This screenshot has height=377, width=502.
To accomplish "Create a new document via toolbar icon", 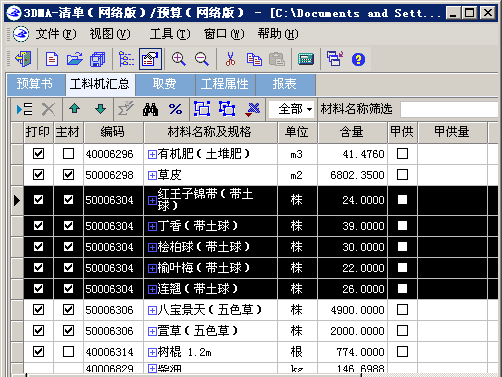I will point(52,59).
